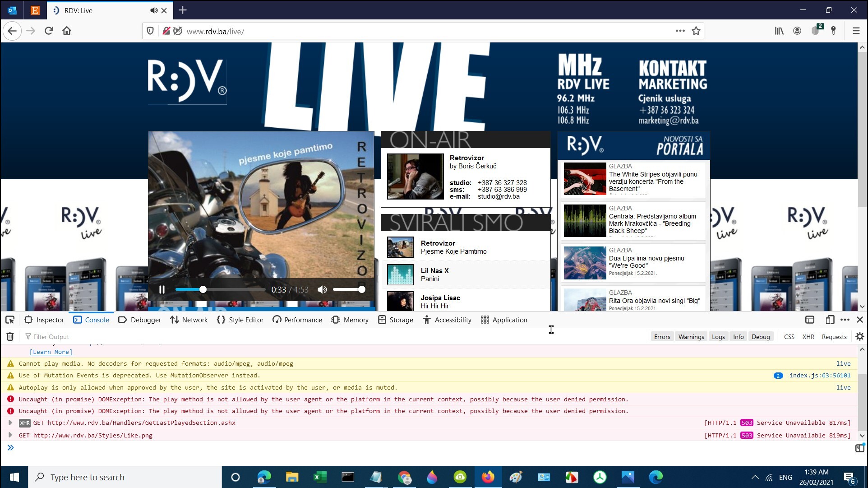
Task: Toggle the XHR filter
Action: pyautogui.click(x=808, y=337)
